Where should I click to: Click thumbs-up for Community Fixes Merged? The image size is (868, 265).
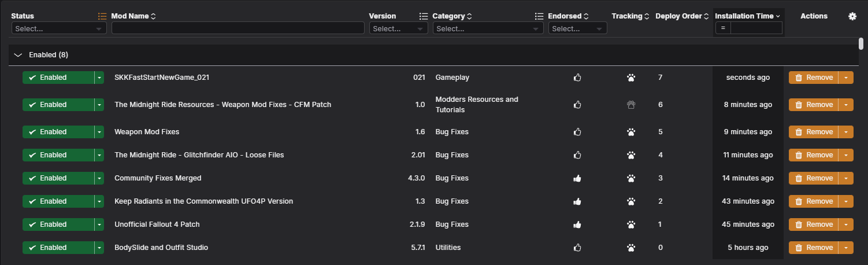[577, 178]
